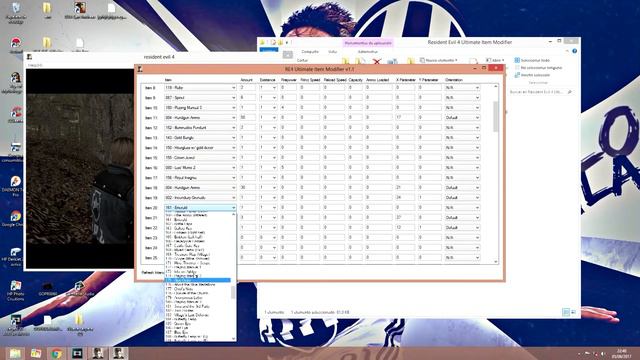640x360 pixels.
Task: Click the taskbar clock
Action: point(621,353)
